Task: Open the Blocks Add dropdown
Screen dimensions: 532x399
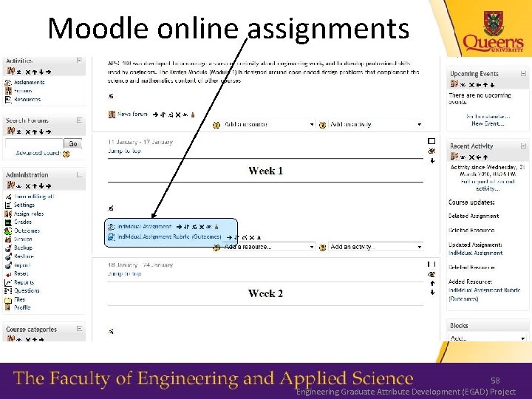Action: [488, 338]
